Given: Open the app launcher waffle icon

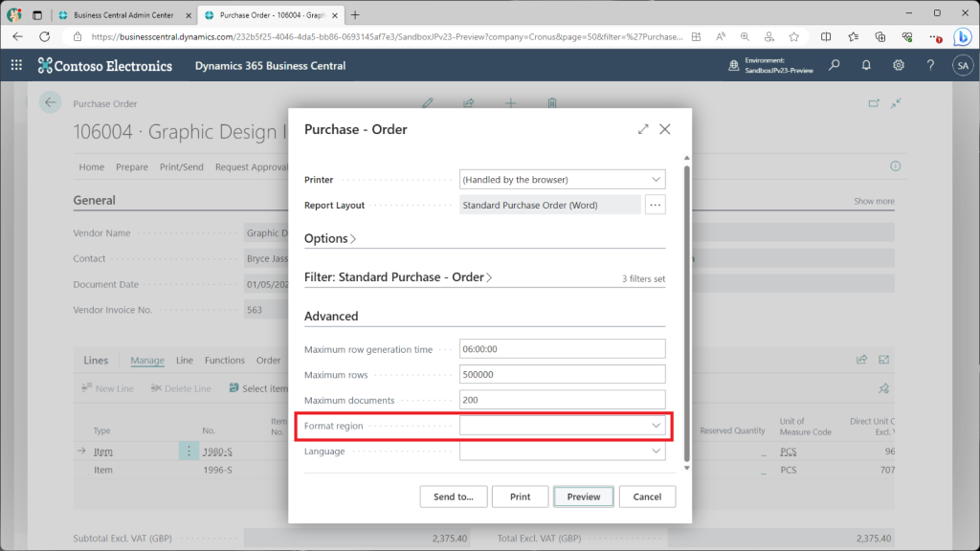Looking at the screenshot, I should (x=16, y=65).
